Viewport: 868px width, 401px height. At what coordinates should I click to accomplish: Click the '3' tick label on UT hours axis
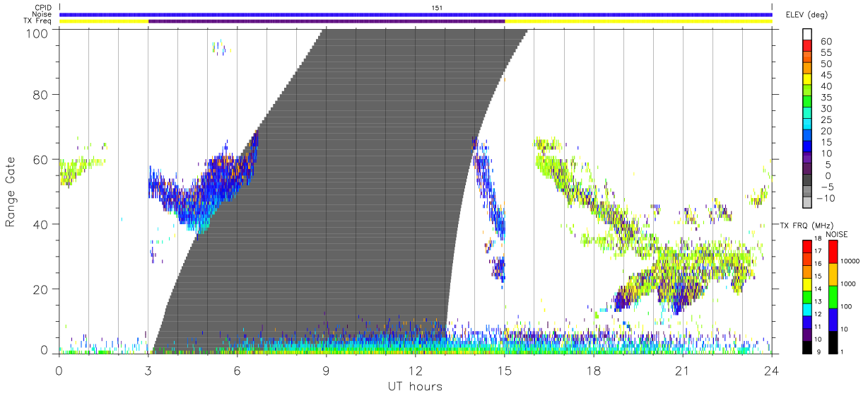point(148,371)
